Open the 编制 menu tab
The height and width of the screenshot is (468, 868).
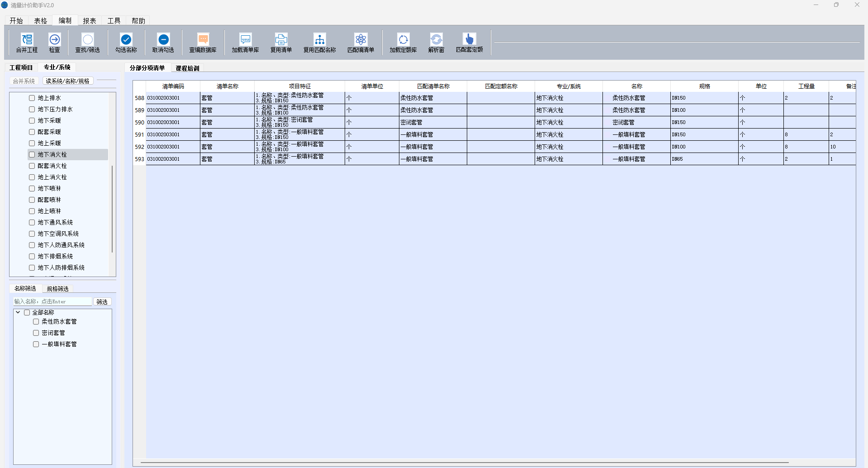pyautogui.click(x=65, y=20)
